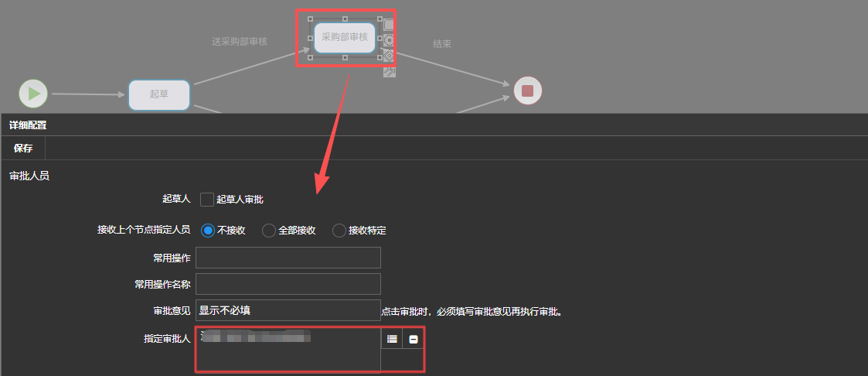Screen dimensions: 868x376
Task: Open the 审批意见 dropdown showing 显示不必填
Action: pyautogui.click(x=288, y=310)
